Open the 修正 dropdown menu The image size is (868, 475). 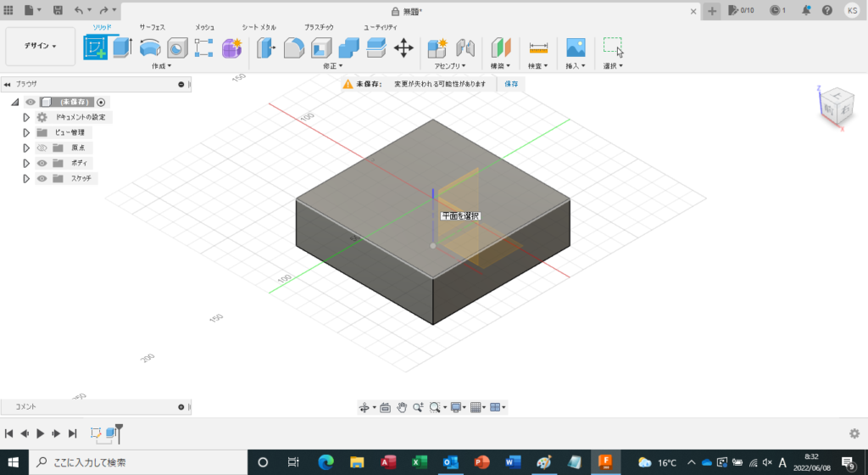[x=332, y=66]
